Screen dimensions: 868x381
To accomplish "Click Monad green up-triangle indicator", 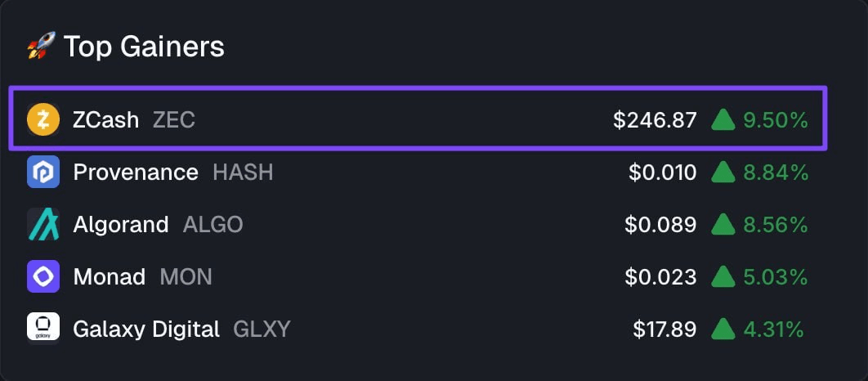I will click(x=723, y=277).
